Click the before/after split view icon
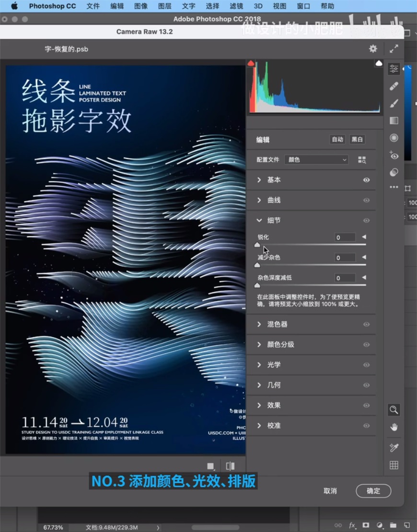The image size is (417, 532). tap(230, 466)
